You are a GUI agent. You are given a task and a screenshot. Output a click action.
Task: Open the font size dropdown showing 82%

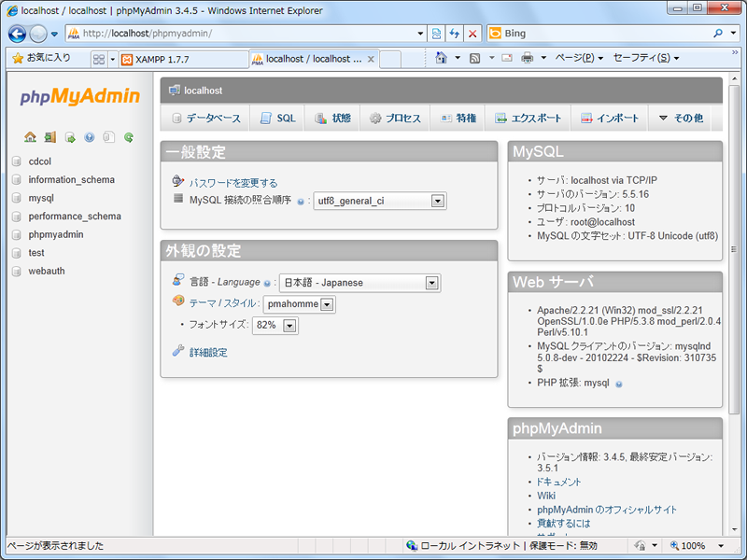(x=289, y=326)
